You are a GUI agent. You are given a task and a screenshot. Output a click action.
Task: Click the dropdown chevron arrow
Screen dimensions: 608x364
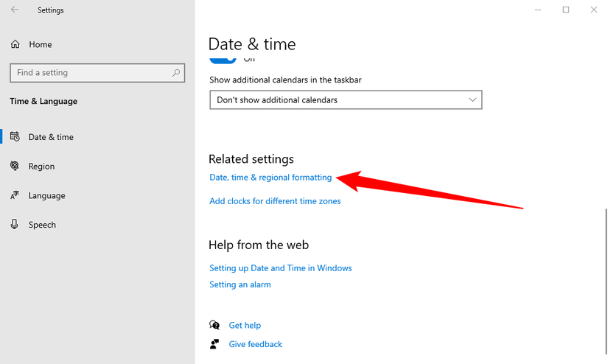pos(472,99)
